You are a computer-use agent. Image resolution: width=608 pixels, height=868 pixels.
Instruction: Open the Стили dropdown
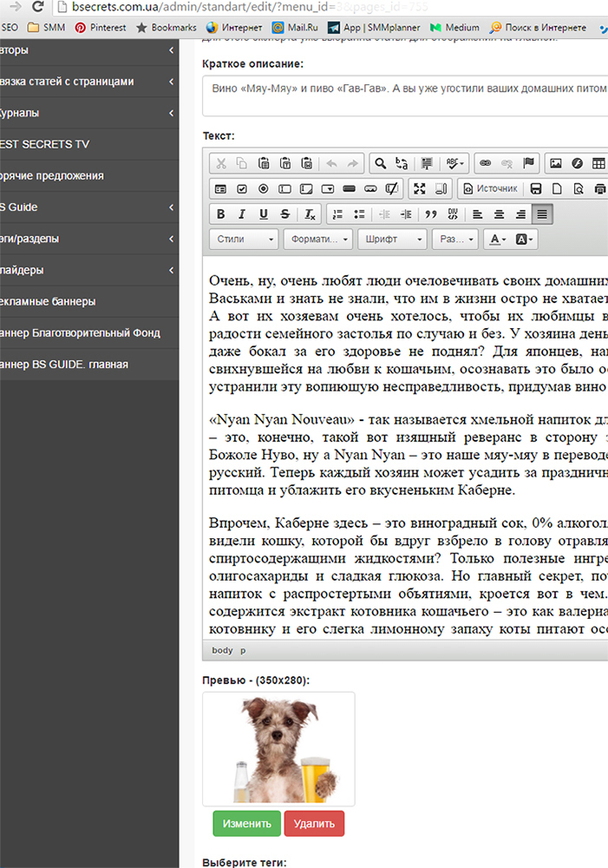(x=245, y=240)
